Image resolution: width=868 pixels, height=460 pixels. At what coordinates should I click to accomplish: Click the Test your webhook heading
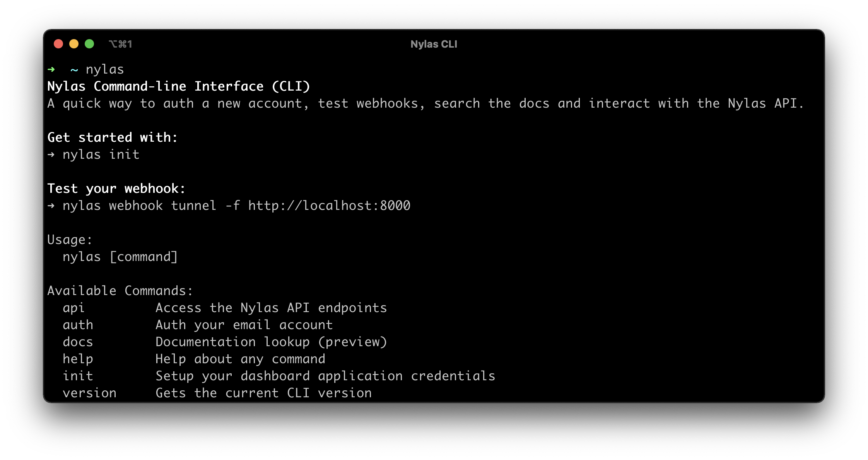tap(116, 189)
